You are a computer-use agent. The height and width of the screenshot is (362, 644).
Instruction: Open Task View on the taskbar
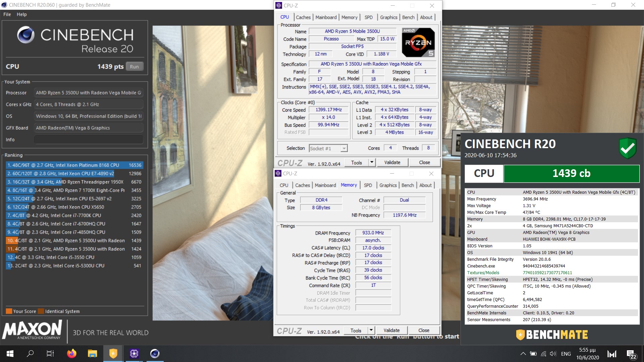[x=50, y=354]
